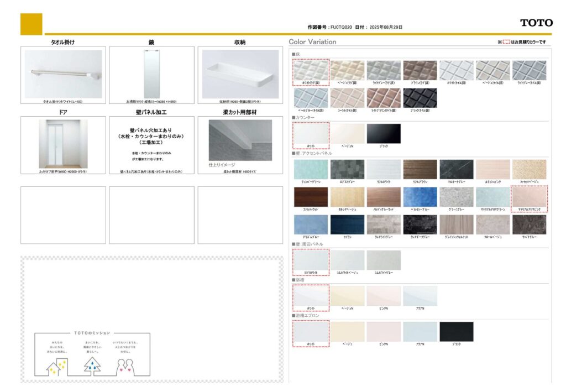Viewport: 566px width, 392px height.
Task: Pick the gray swatch in the 壁:周辺パネル section
Action: point(384,260)
